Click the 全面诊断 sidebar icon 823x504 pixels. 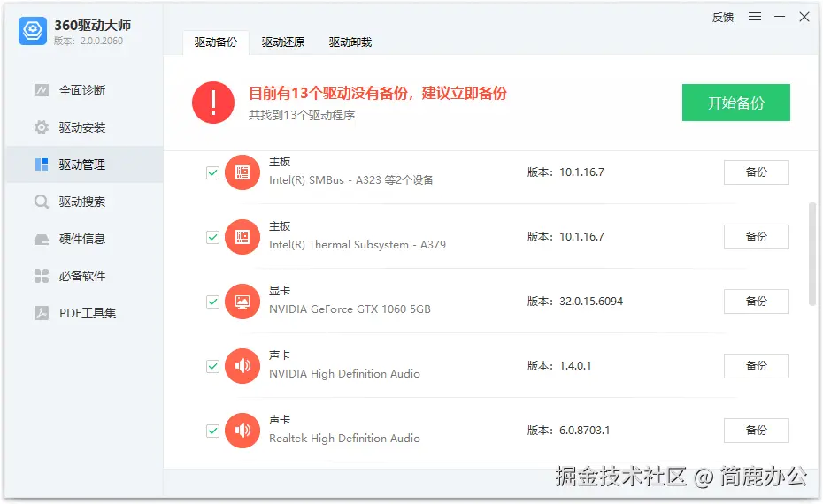tap(42, 90)
